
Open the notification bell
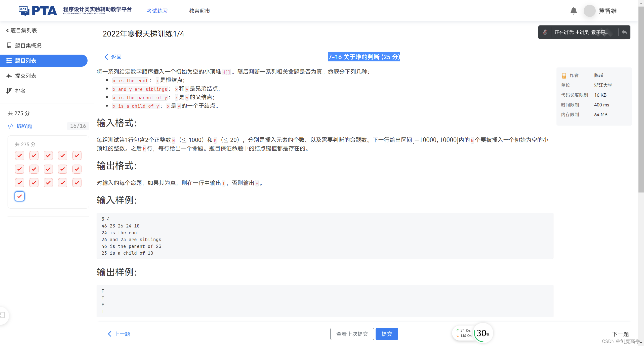coord(574,11)
